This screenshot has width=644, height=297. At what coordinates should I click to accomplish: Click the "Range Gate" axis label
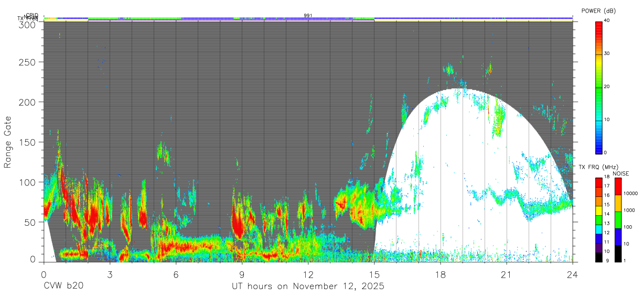(8, 141)
